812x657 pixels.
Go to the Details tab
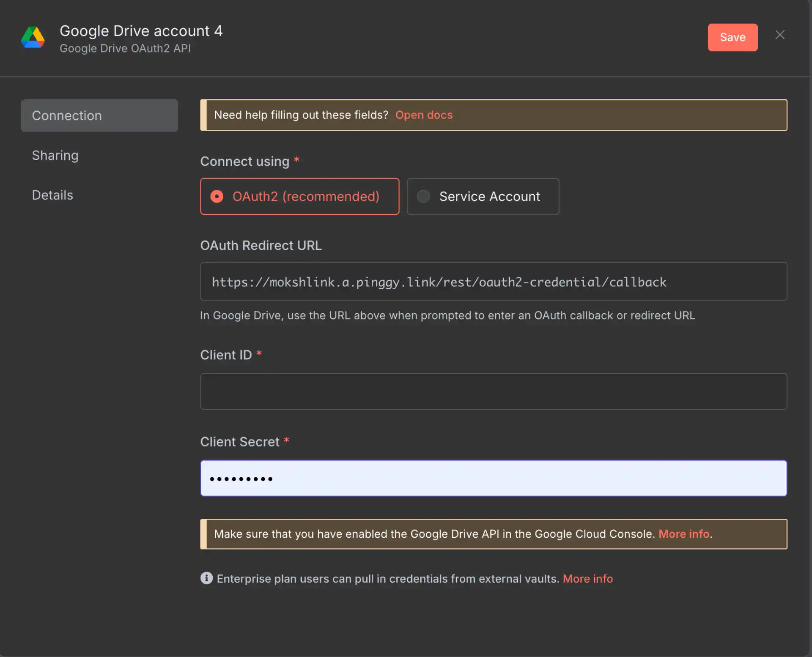[x=52, y=195]
